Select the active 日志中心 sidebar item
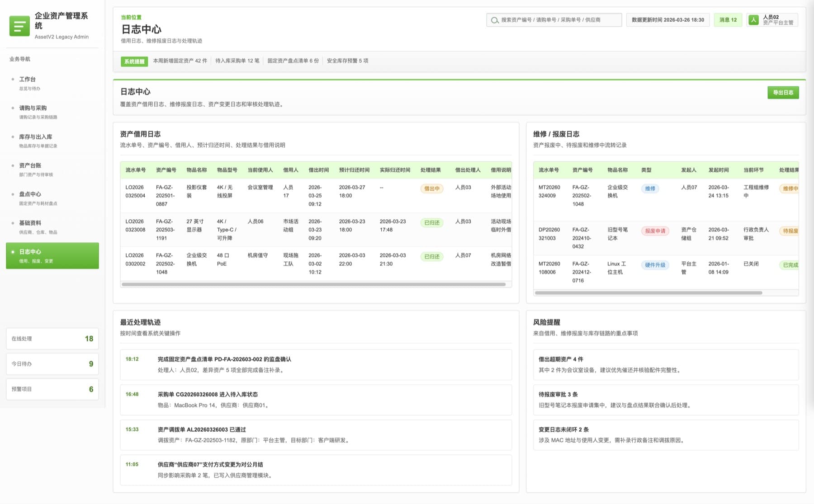This screenshot has height=504, width=814. click(x=52, y=256)
